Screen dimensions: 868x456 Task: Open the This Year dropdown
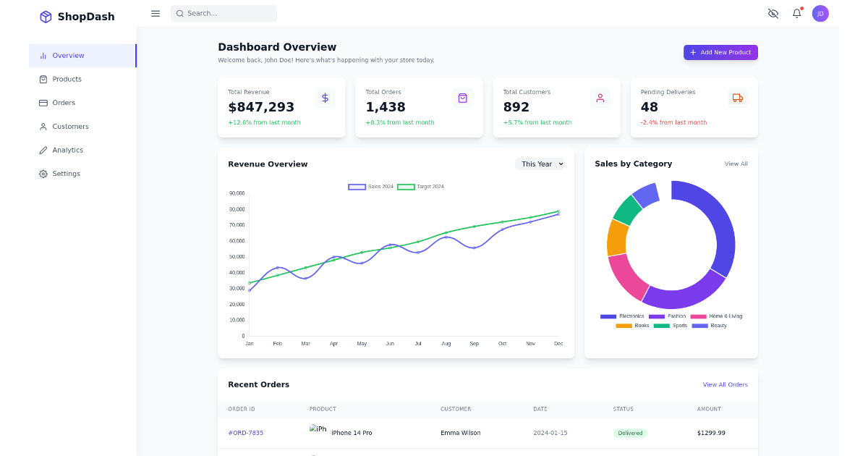[x=540, y=164]
